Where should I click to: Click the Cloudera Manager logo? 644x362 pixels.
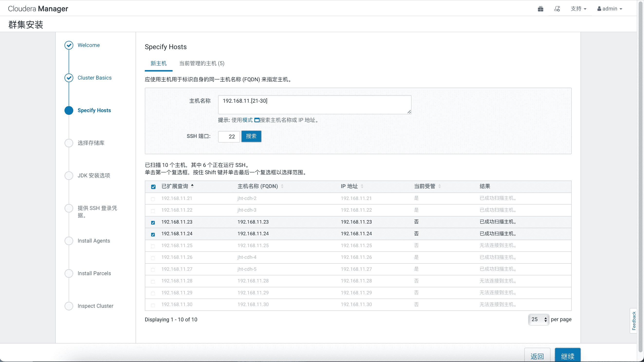click(38, 9)
